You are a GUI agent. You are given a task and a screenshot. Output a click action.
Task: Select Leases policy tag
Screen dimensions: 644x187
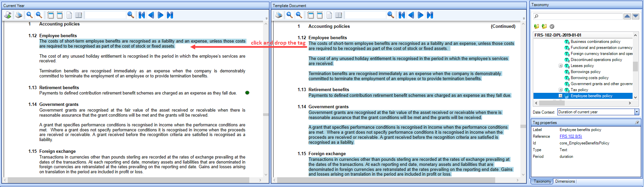tap(582, 66)
